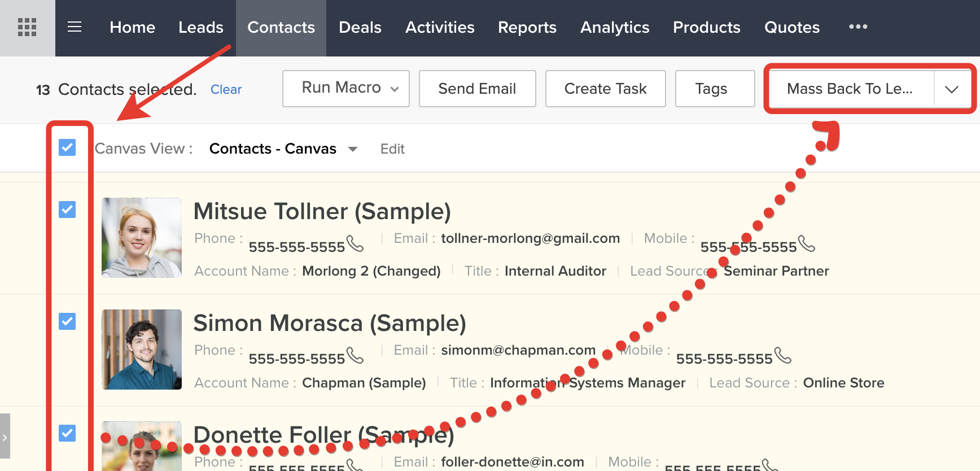Uncheck Simon Morasca's checkbox
The image size is (980, 471).
(67, 321)
